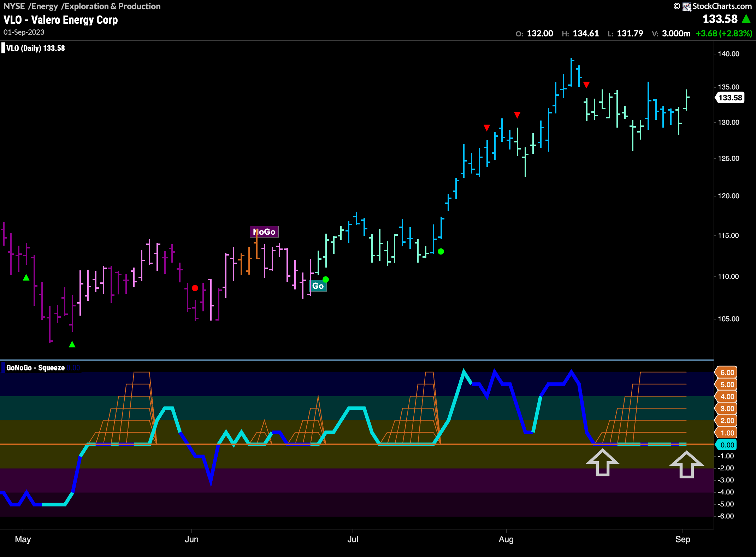Click the red down-triangle near 135
Viewport: 756px width, 557px height.
586,85
